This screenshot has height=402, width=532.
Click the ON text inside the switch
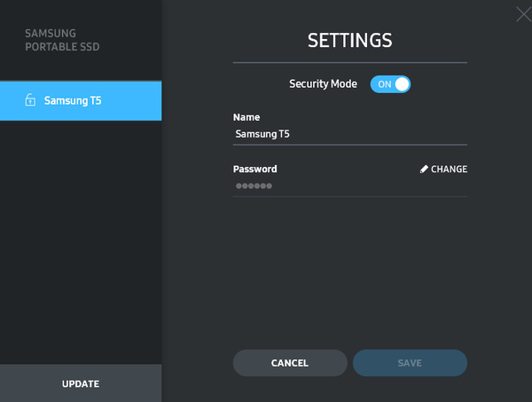pos(384,84)
